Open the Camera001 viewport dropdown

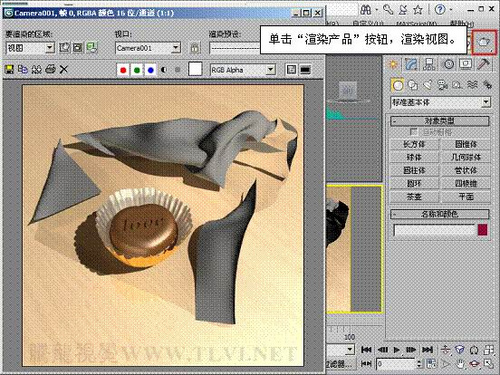click(x=148, y=48)
